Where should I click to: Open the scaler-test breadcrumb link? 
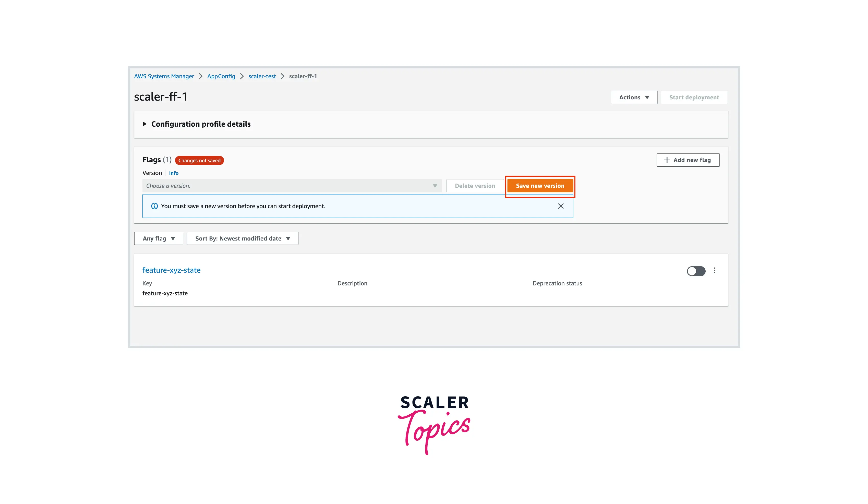tap(262, 76)
